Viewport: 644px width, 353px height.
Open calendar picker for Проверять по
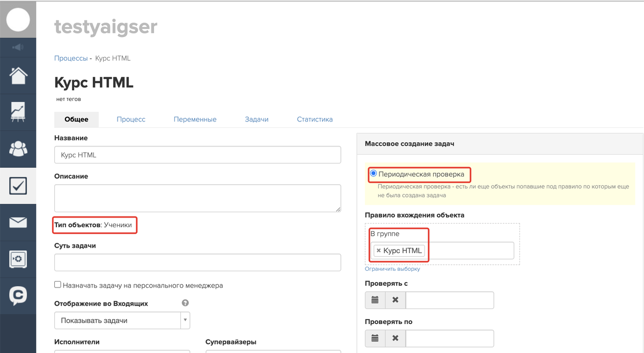375,338
